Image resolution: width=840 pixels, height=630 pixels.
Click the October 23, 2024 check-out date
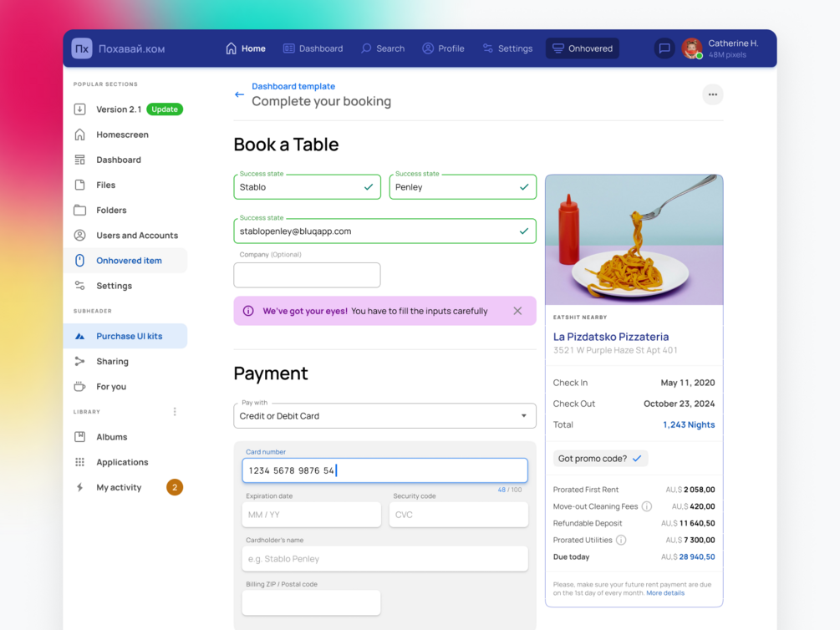click(680, 404)
